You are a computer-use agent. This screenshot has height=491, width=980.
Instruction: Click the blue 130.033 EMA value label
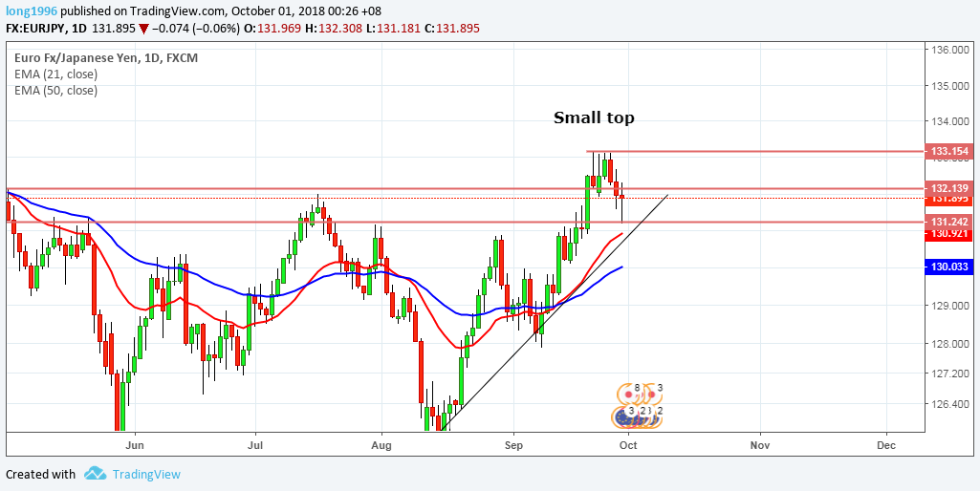[949, 267]
